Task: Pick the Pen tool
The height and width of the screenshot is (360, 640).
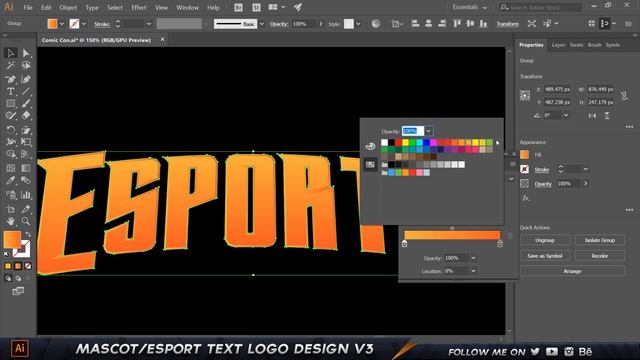Action: coord(11,79)
